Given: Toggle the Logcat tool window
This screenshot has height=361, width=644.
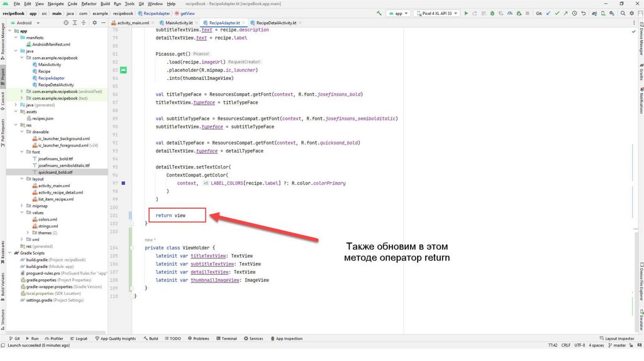Looking at the screenshot, I should [x=79, y=338].
